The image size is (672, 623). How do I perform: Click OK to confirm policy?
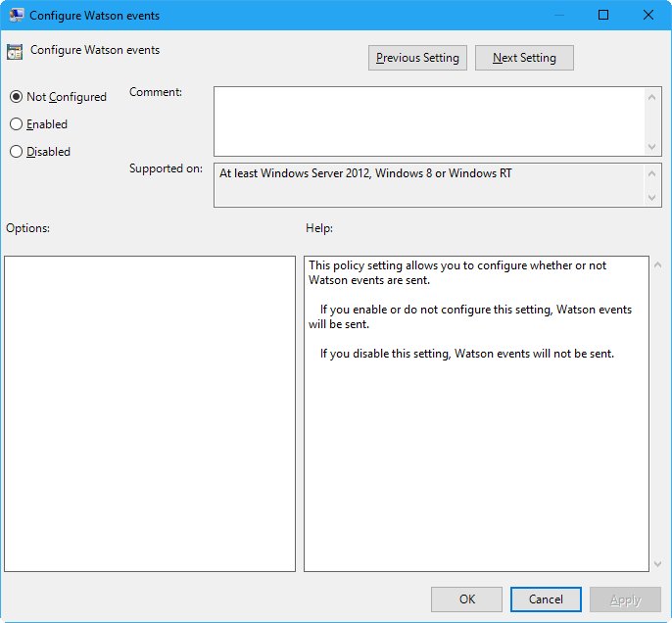(x=466, y=599)
